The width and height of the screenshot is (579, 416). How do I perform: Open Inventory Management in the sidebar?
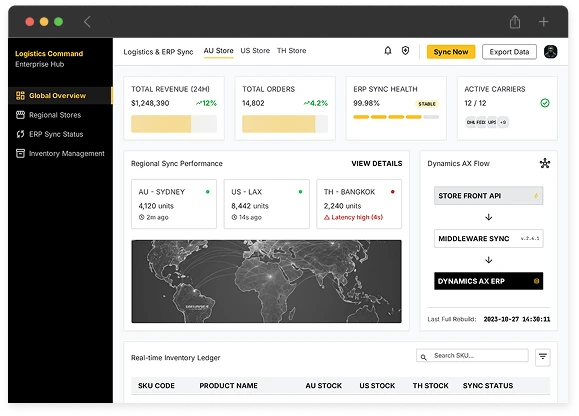(60, 153)
